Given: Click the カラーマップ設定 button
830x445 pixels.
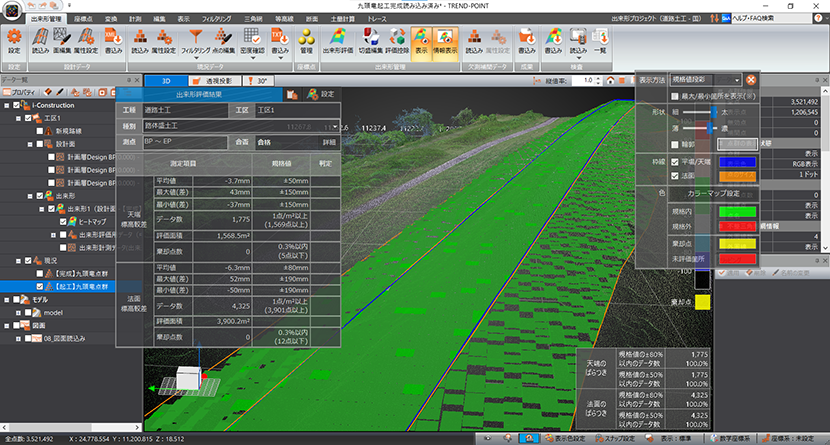Looking at the screenshot, I should 712,193.
